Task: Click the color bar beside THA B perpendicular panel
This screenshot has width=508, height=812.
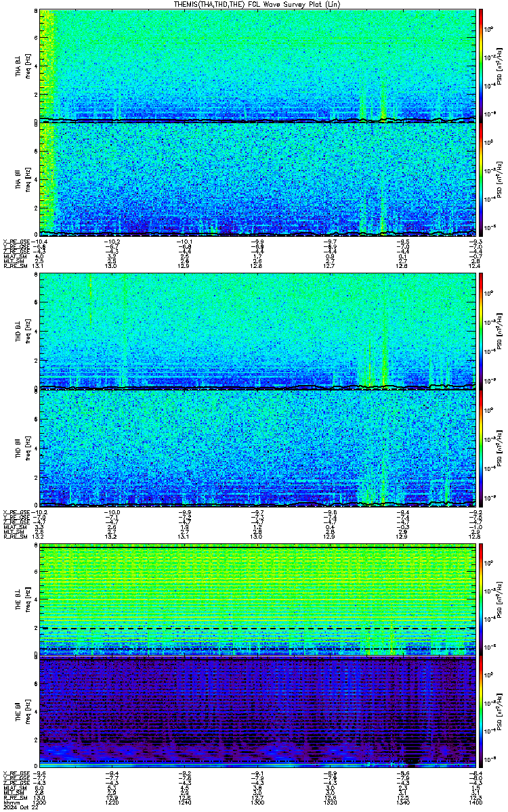Action: 481,66
